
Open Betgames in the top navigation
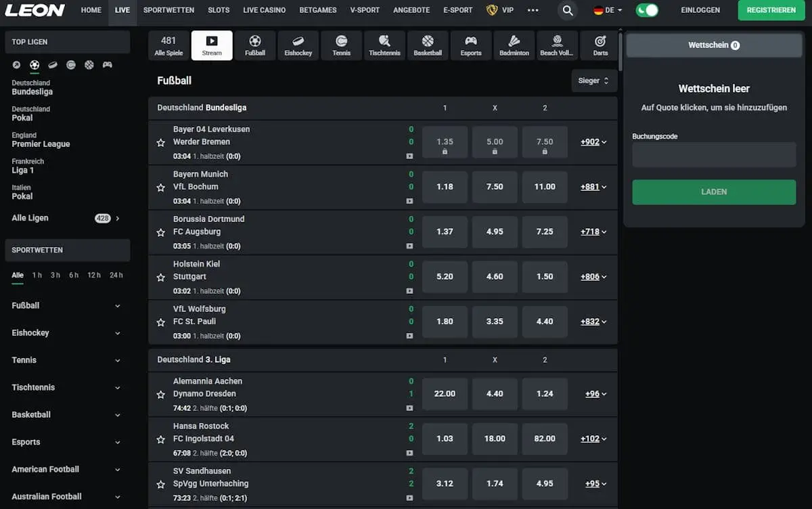point(318,10)
